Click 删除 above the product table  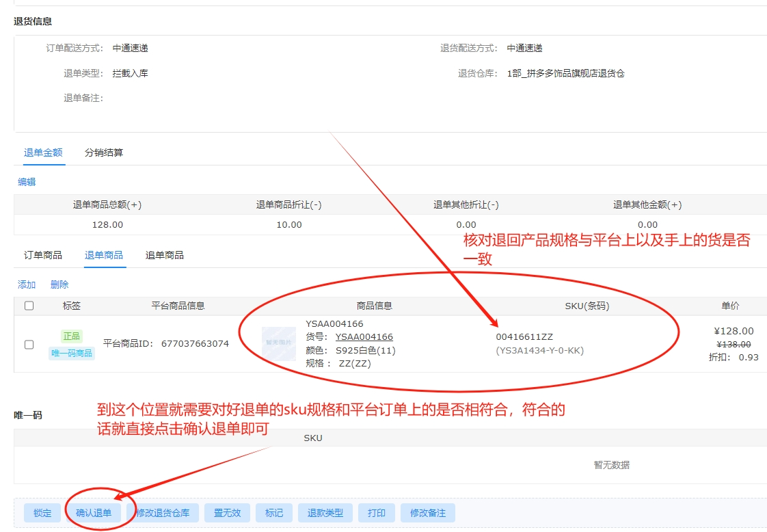[59, 284]
